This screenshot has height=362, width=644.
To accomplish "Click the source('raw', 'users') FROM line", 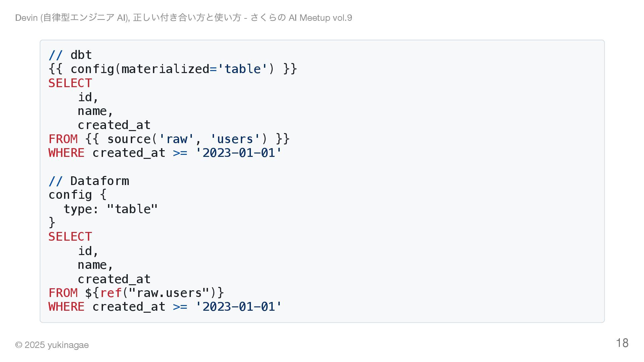I will tap(169, 139).
